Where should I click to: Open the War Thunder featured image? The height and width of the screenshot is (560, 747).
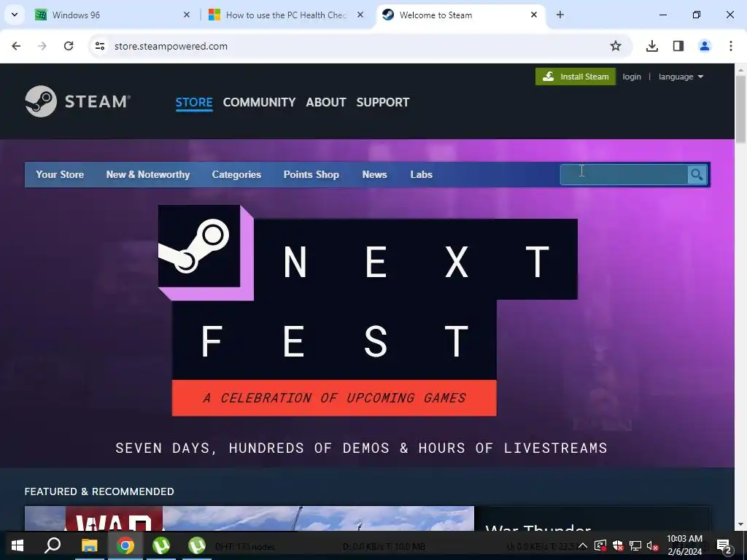tap(249, 518)
